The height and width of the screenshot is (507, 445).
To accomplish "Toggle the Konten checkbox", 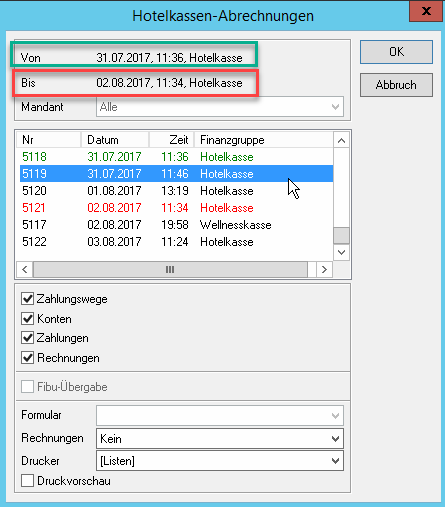I will pos(27,319).
